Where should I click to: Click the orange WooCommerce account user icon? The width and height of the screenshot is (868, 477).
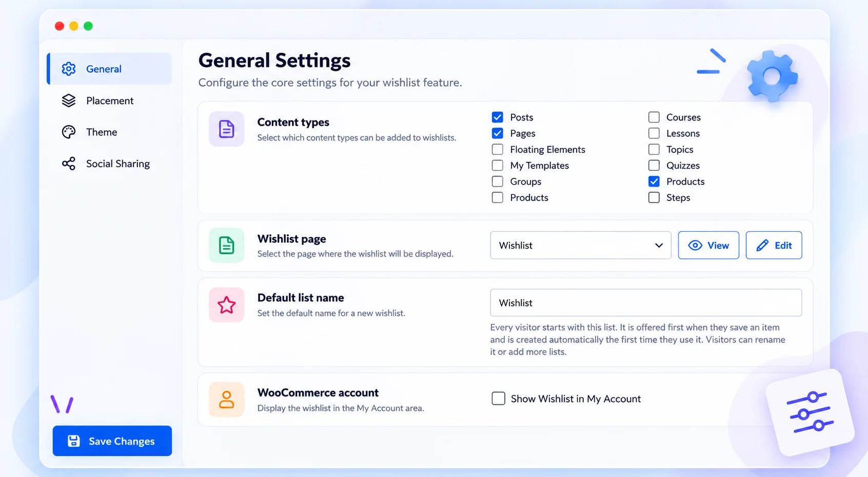226,400
